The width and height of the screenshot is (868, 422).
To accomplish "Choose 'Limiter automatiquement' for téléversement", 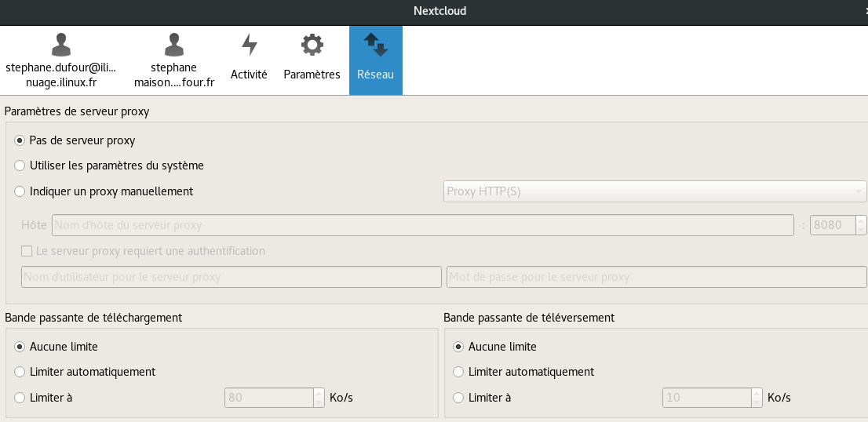I will 459,372.
